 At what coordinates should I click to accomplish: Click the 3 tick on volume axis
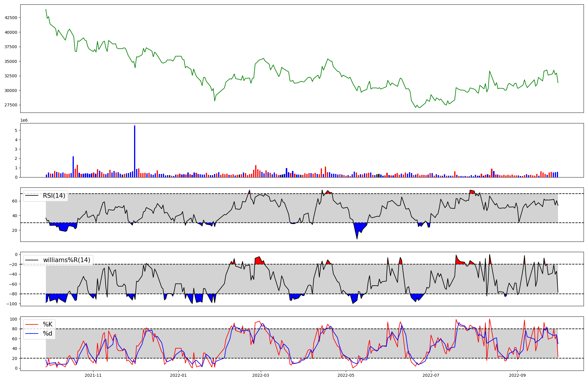point(16,149)
